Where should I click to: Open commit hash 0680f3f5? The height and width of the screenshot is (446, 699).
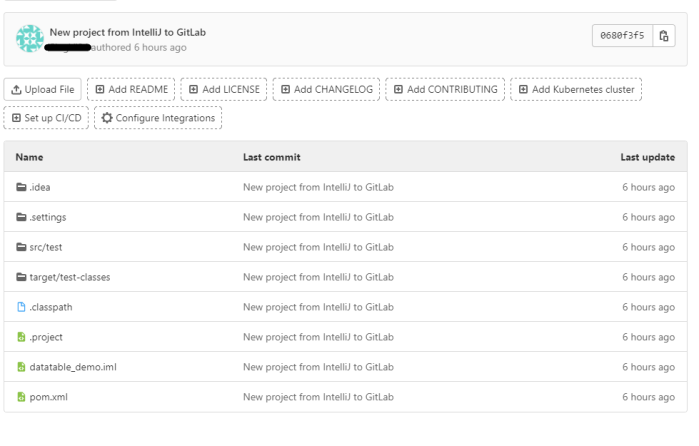(x=622, y=36)
